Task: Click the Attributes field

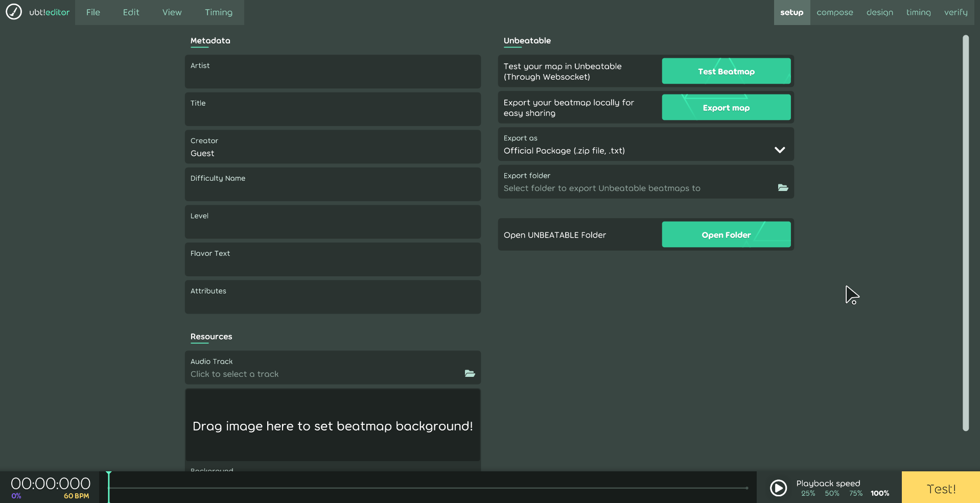Action: tap(333, 297)
